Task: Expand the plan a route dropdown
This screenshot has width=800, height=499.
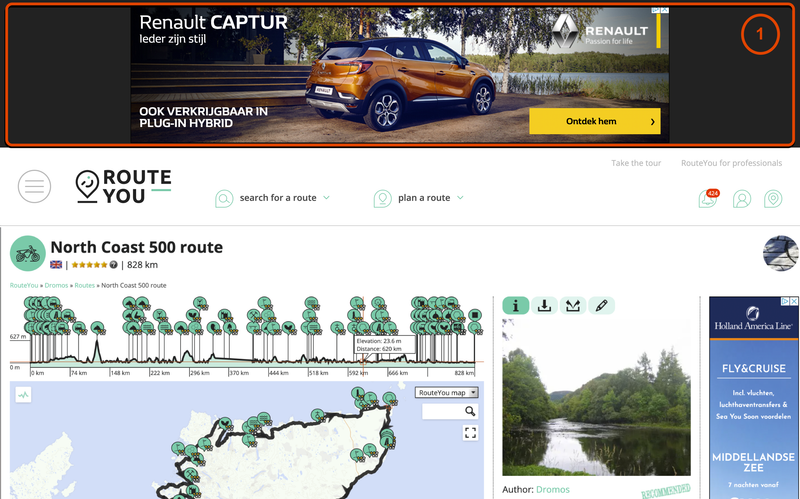Action: (460, 197)
